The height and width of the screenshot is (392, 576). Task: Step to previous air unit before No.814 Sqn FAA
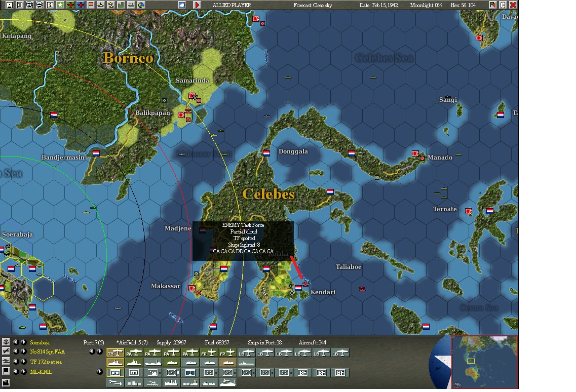coord(16,351)
